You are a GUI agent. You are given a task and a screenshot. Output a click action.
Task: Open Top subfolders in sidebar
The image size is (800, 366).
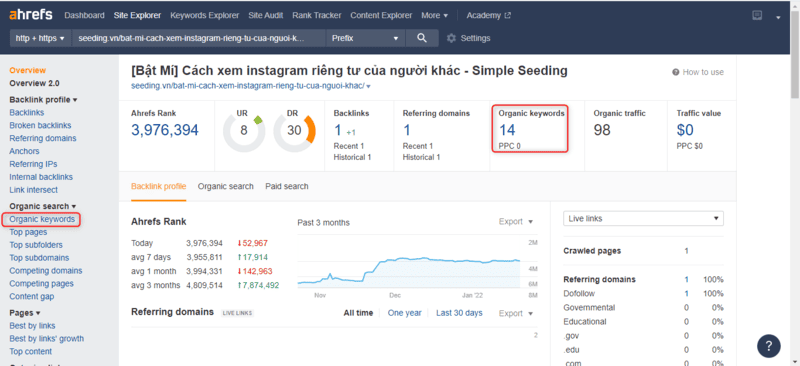tap(36, 245)
